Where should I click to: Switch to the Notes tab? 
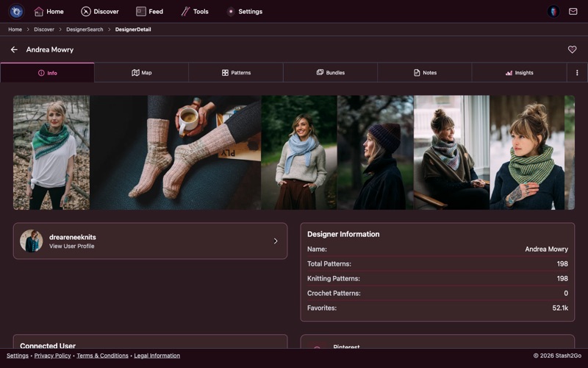(425, 73)
